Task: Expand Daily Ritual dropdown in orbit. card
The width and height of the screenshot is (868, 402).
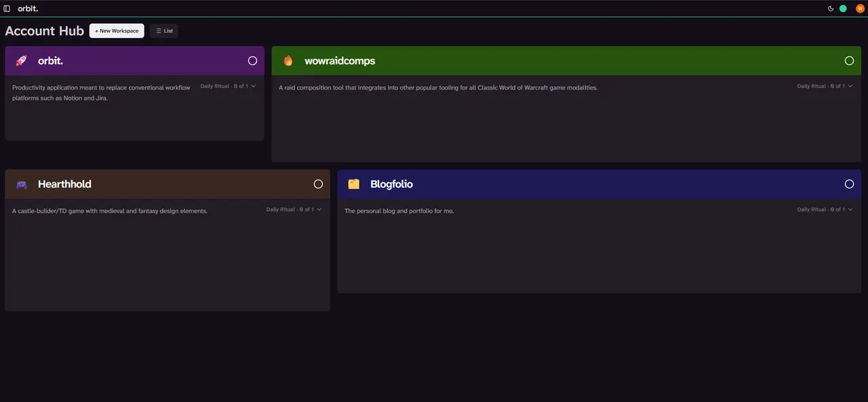Action: (228, 86)
